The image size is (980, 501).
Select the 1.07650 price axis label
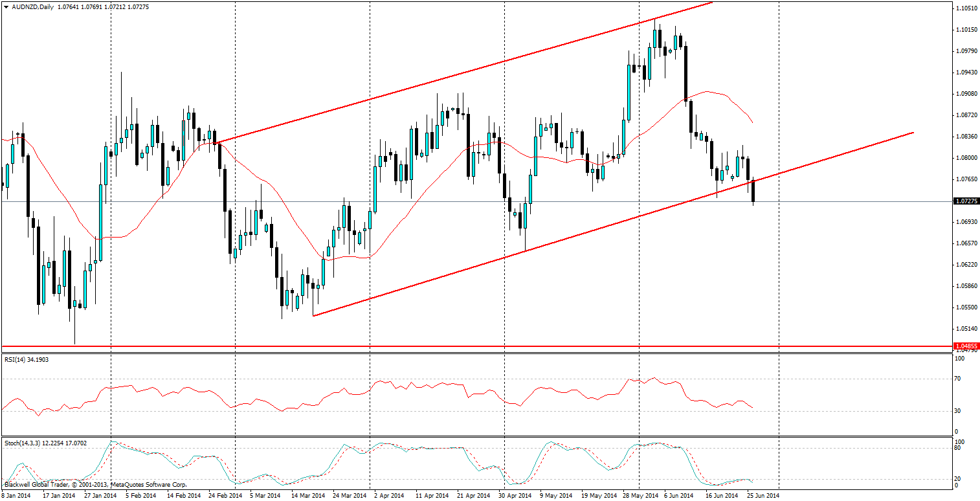[x=966, y=179]
